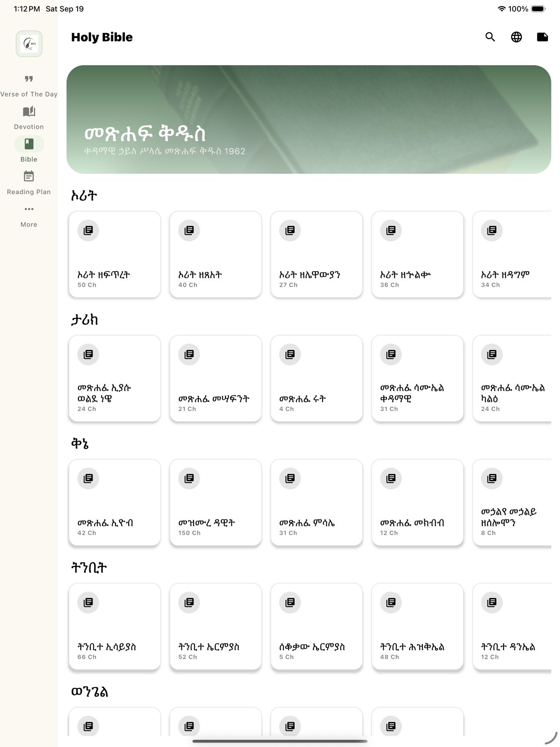Screen dimensions: 560x747
Task: Click book icon on መዝሙረ ዳዊት card
Action: pyautogui.click(x=189, y=478)
